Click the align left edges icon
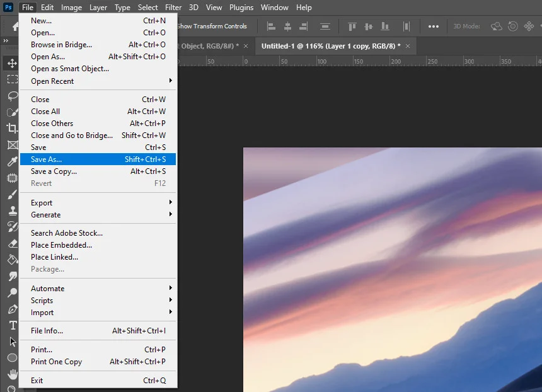 pos(272,26)
